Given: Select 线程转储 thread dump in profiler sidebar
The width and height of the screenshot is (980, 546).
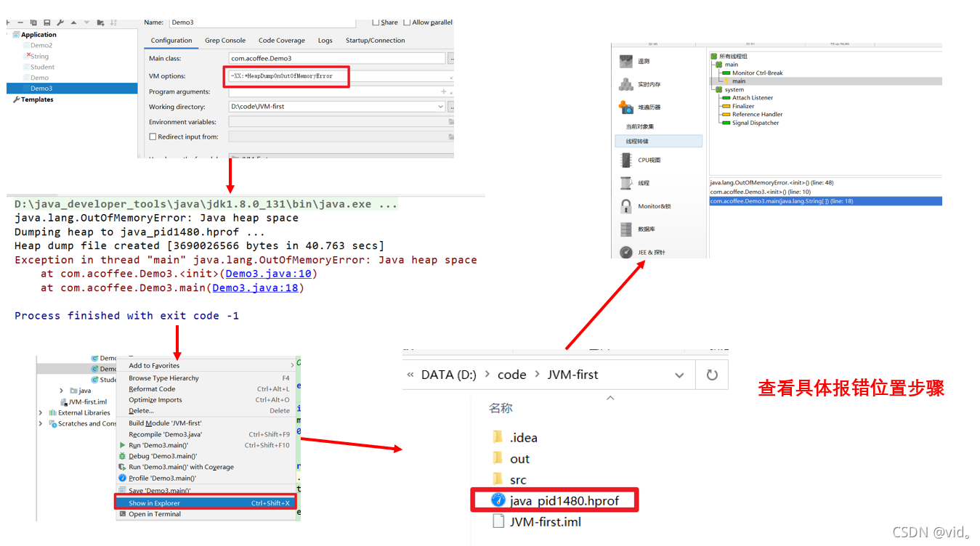Looking at the screenshot, I should pos(659,141).
